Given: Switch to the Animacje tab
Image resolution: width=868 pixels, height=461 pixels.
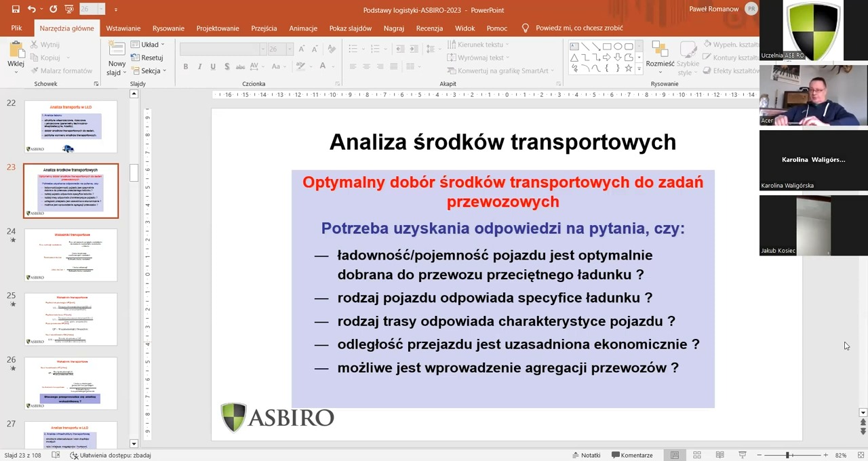Looking at the screenshot, I should tap(303, 28).
